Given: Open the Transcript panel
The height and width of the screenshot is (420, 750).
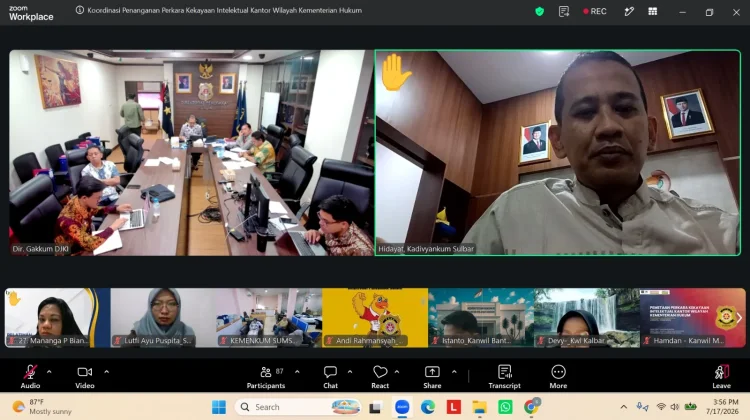Looking at the screenshot, I should click(505, 376).
